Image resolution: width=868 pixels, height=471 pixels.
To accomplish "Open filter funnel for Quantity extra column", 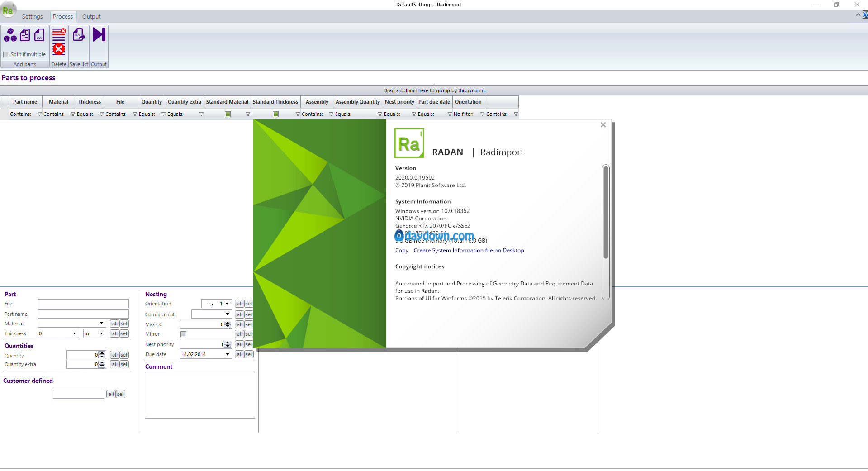I will pos(201,114).
